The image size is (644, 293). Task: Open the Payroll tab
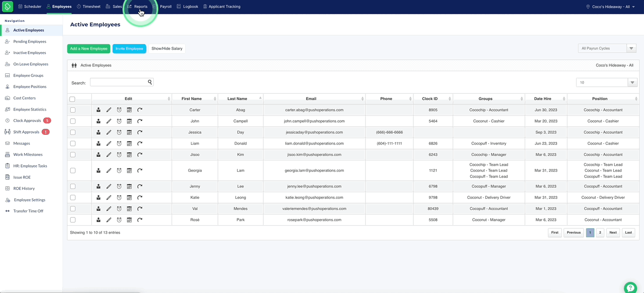[162, 7]
